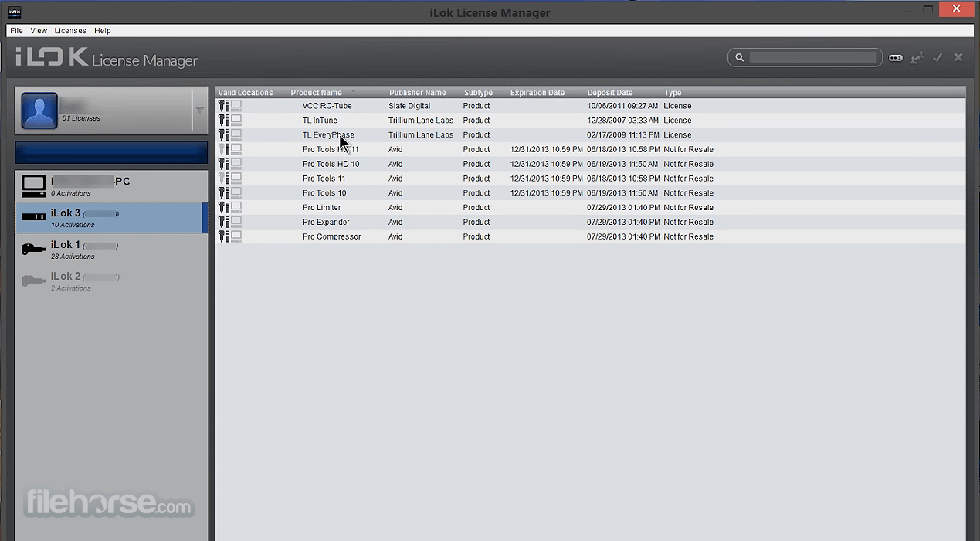Open the View menu

click(39, 31)
